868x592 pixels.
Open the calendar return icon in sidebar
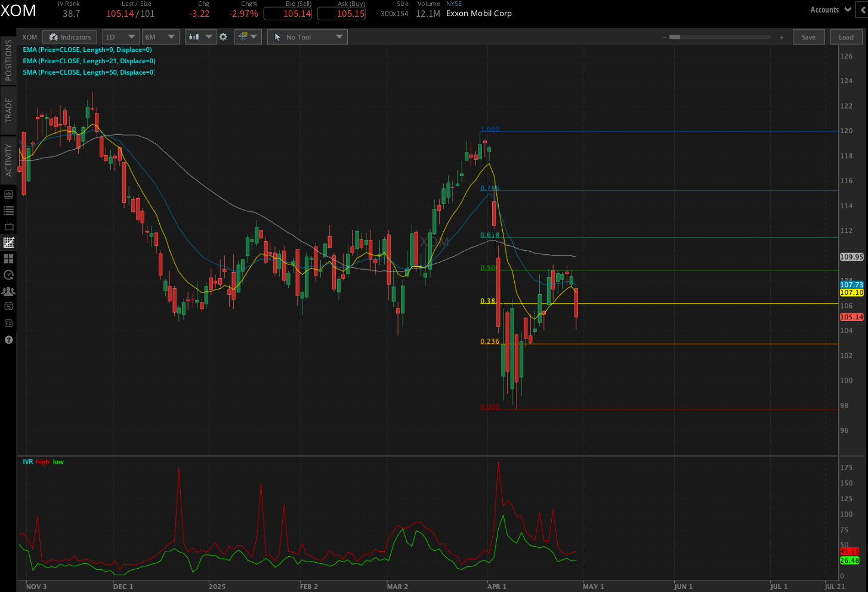8,306
